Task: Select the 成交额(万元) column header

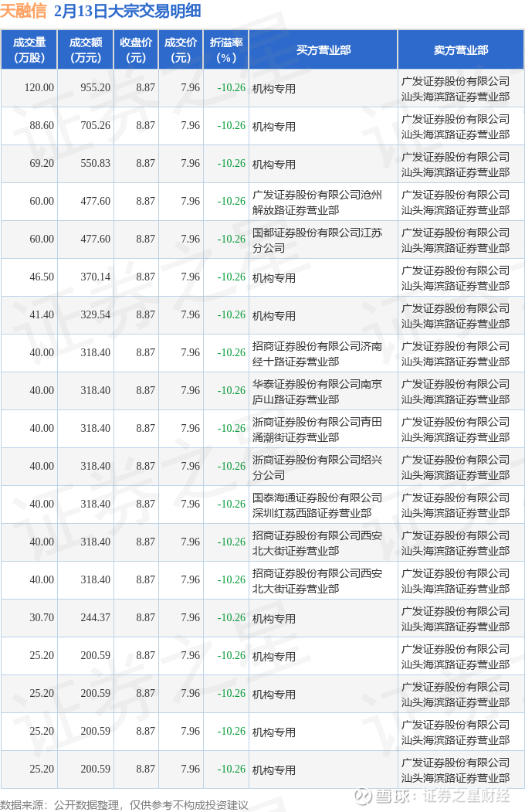Action: click(85, 49)
